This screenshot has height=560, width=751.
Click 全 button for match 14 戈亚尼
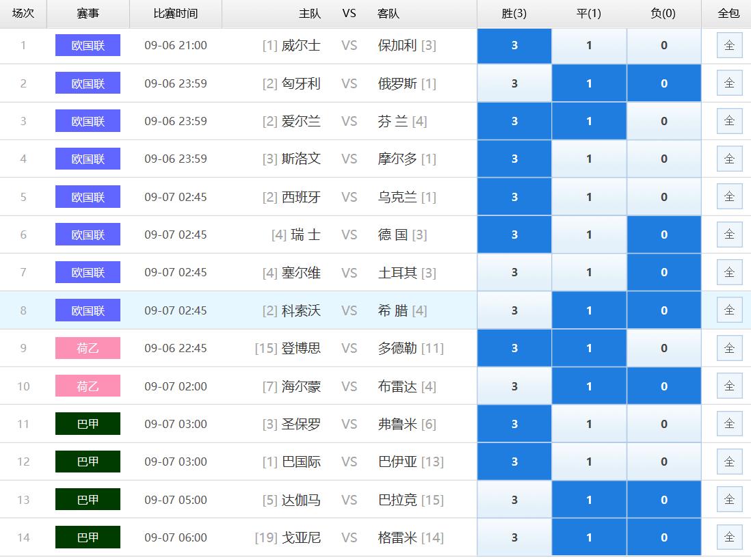pos(729,537)
